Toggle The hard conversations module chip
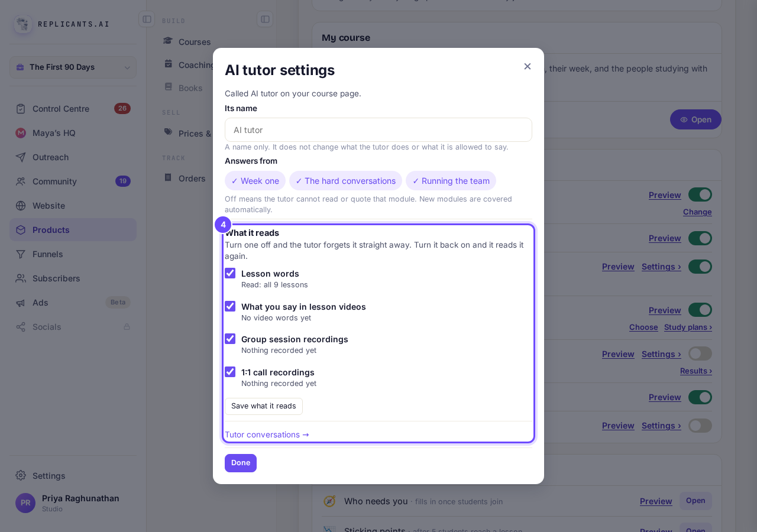Image resolution: width=757 pixels, height=532 pixels. pos(345,181)
